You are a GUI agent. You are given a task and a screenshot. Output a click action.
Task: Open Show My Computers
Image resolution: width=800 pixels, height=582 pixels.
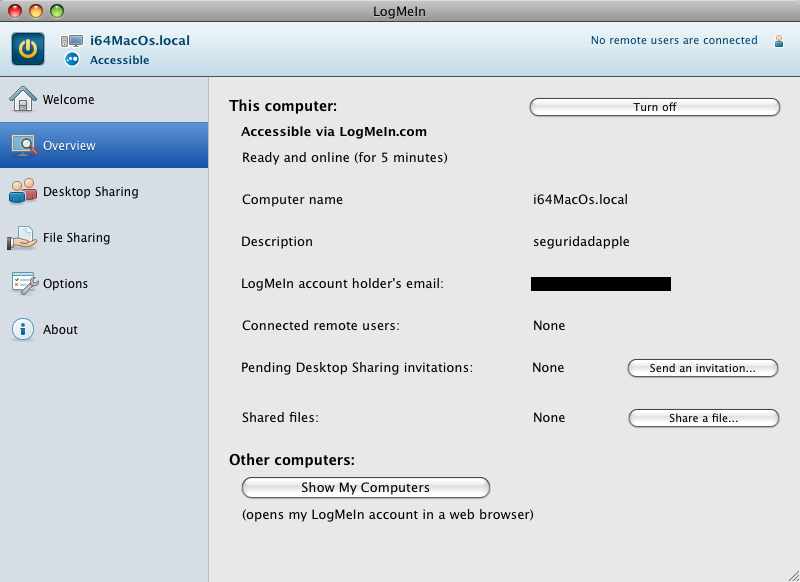365,488
